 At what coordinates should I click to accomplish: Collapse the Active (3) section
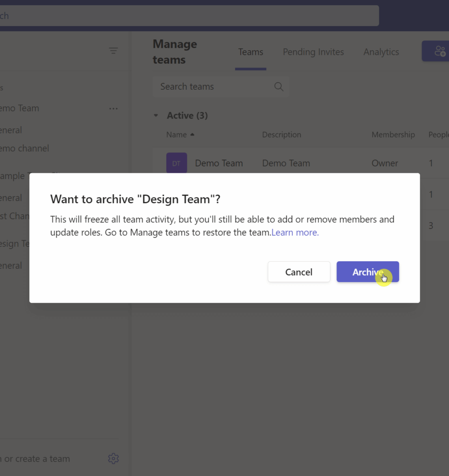[156, 115]
